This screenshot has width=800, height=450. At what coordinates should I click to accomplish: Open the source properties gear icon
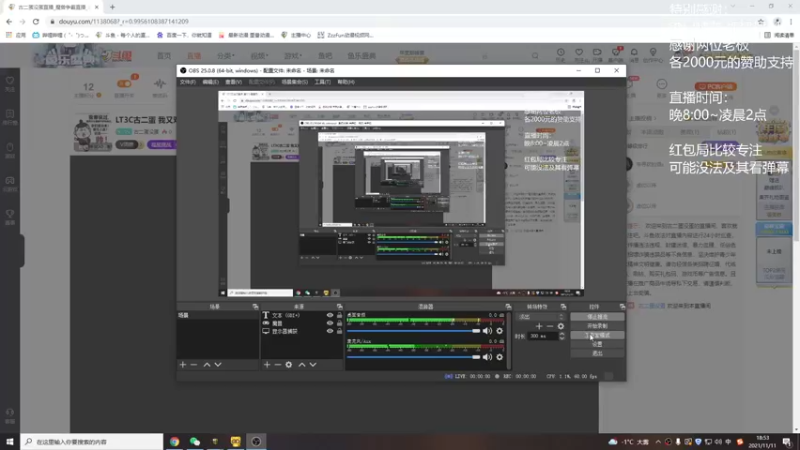(x=289, y=365)
